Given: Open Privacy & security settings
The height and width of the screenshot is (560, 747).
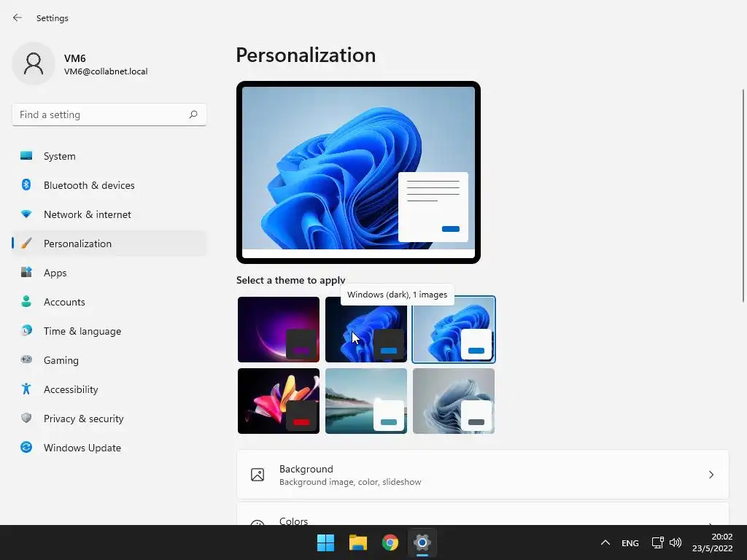Looking at the screenshot, I should point(109,419).
